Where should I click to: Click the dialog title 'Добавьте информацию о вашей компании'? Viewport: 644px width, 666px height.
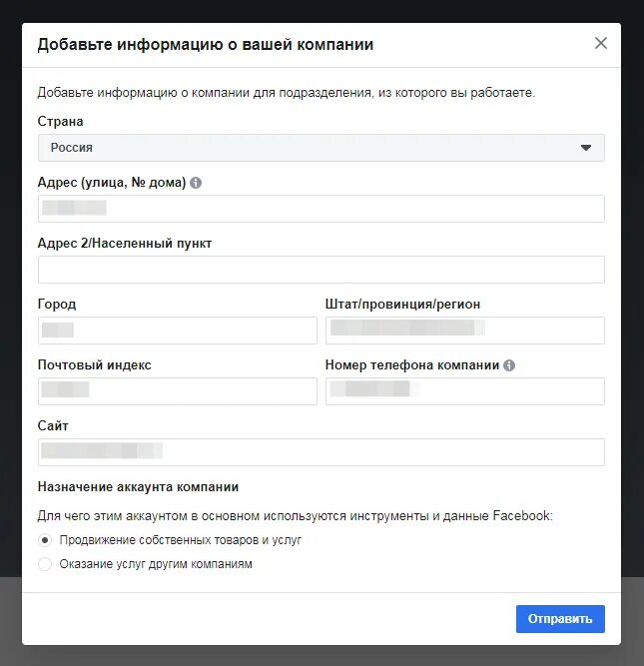tap(206, 45)
